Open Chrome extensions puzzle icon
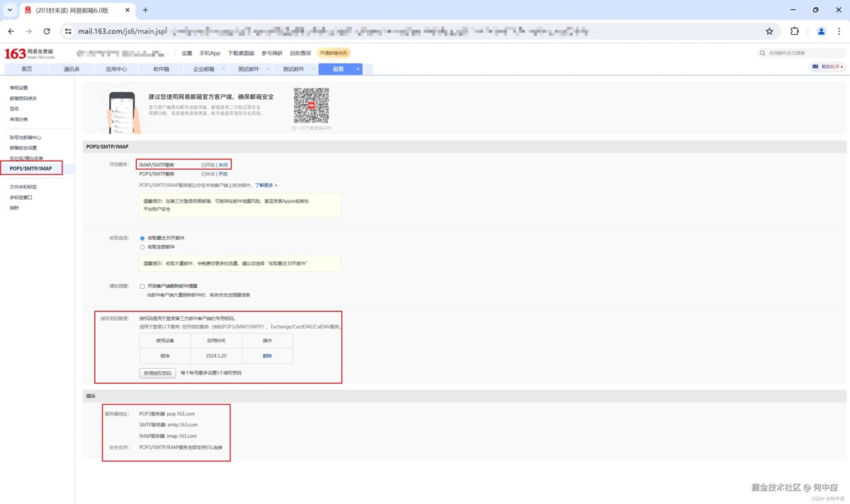850x504 pixels. coord(795,31)
